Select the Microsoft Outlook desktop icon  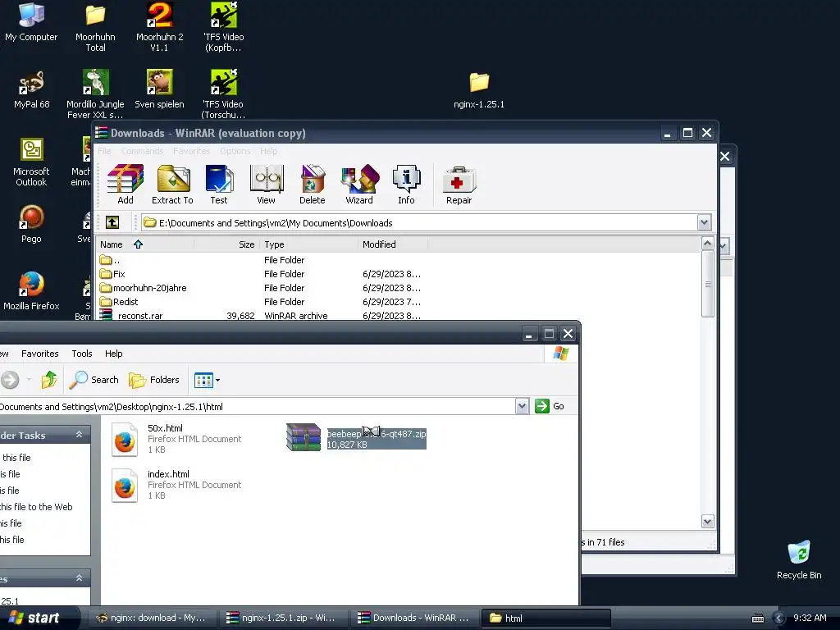click(31, 162)
